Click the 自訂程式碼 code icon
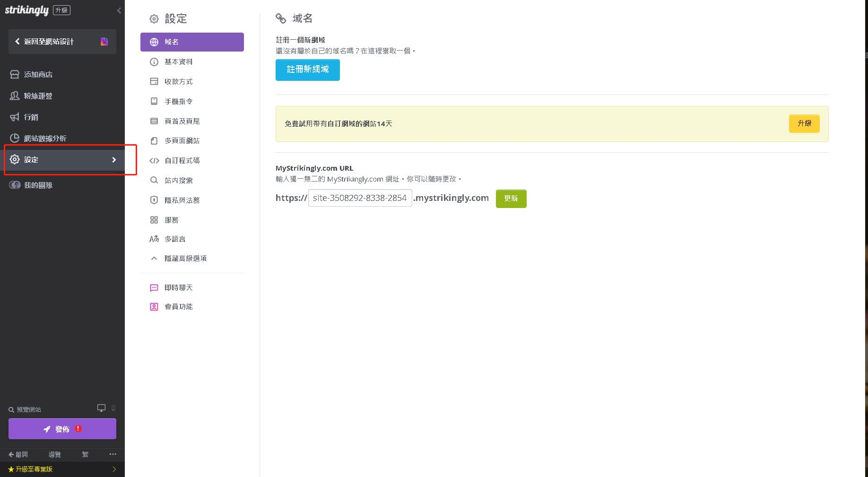This screenshot has height=477, width=868. (x=154, y=160)
